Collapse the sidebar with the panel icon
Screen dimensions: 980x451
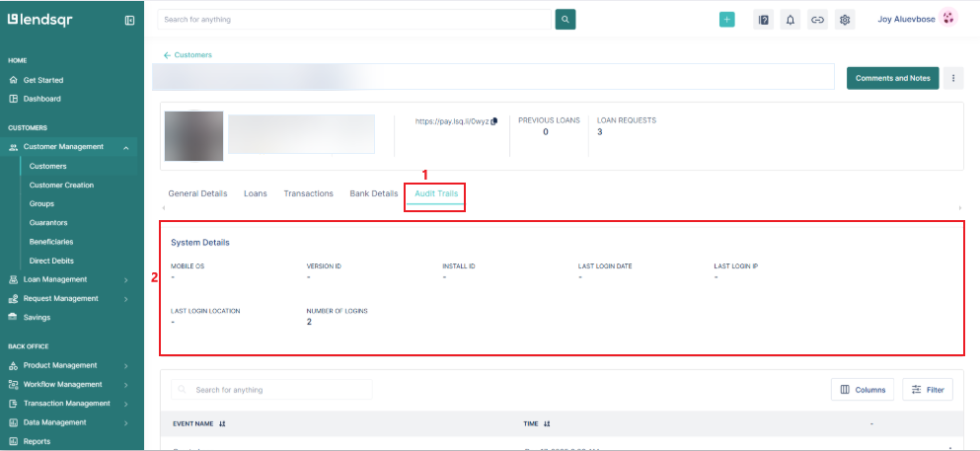click(x=129, y=20)
